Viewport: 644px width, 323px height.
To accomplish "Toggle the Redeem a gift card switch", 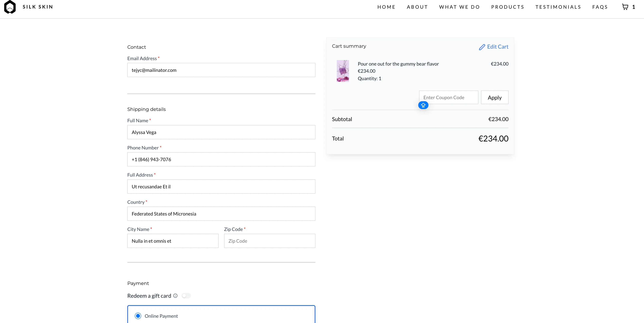I will [186, 296].
